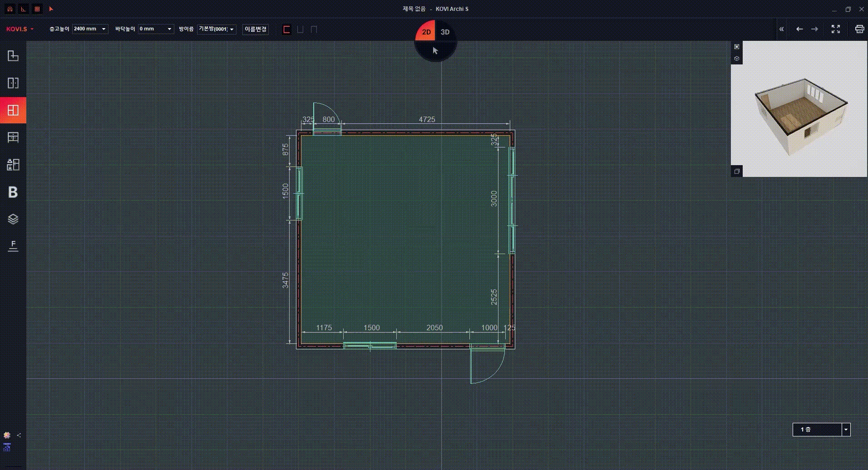Click the bold B icon in sidebar
868x470 pixels.
pyautogui.click(x=13, y=192)
